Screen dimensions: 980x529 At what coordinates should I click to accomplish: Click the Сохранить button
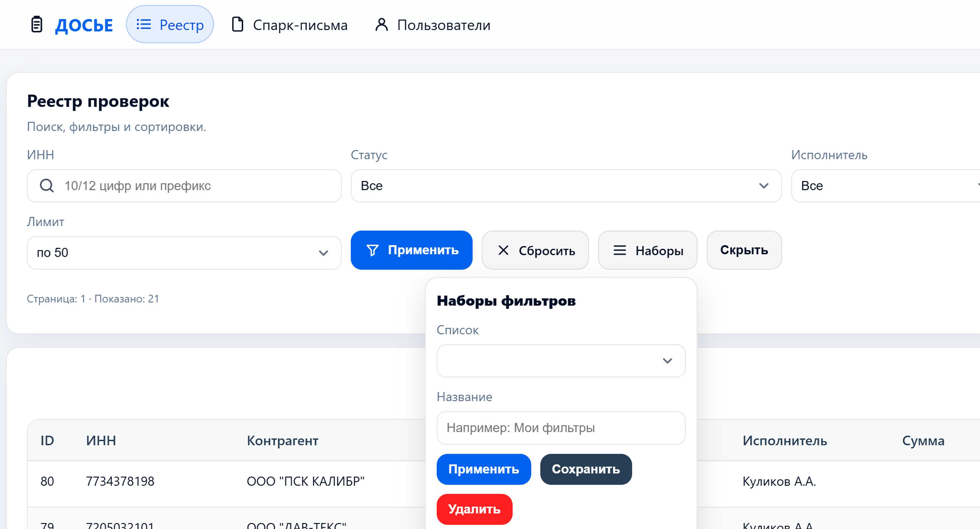586,469
